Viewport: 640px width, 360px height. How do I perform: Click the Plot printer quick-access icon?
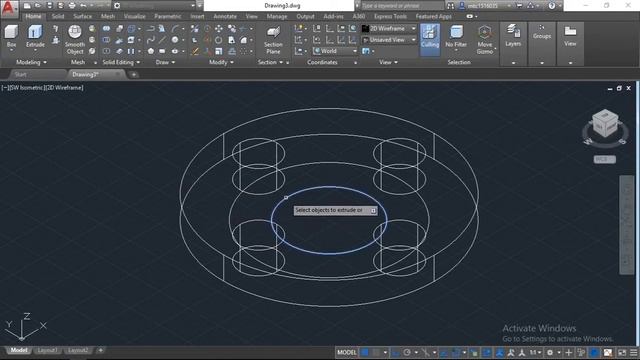[72, 6]
